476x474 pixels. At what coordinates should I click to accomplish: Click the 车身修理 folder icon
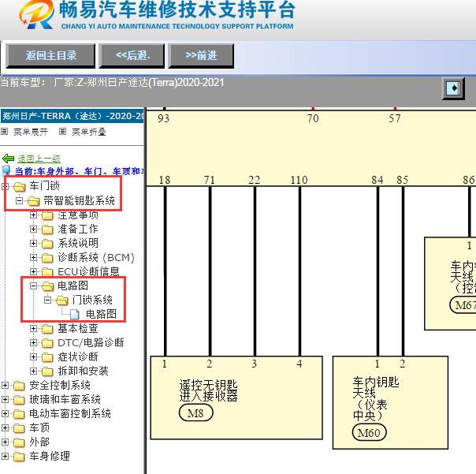[19, 457]
